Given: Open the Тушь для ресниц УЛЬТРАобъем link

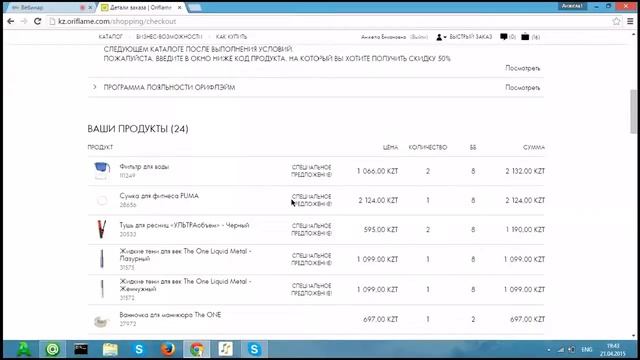Looking at the screenshot, I should click(x=184, y=225).
